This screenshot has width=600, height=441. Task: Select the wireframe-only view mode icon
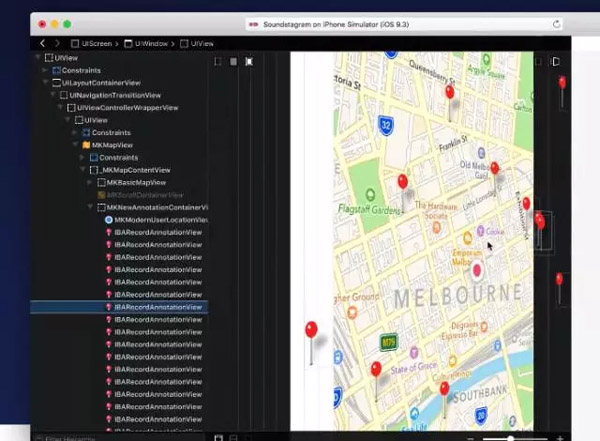[218, 62]
